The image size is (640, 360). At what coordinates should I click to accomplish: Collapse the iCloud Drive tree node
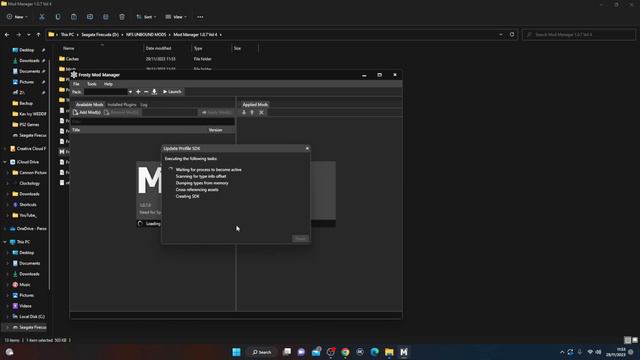5,162
